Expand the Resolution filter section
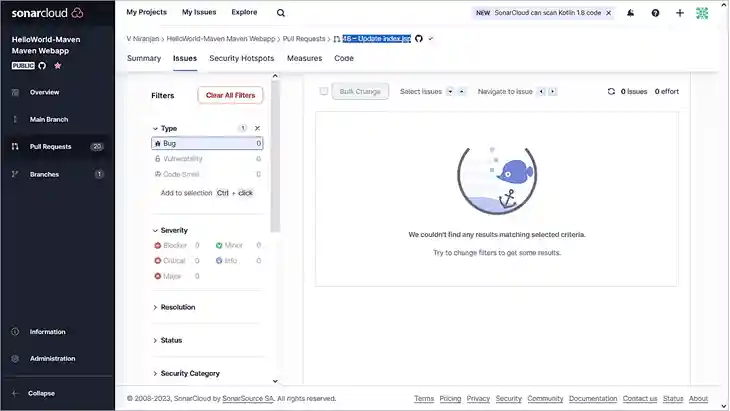Viewport: 730px width, 411px height. (174, 308)
